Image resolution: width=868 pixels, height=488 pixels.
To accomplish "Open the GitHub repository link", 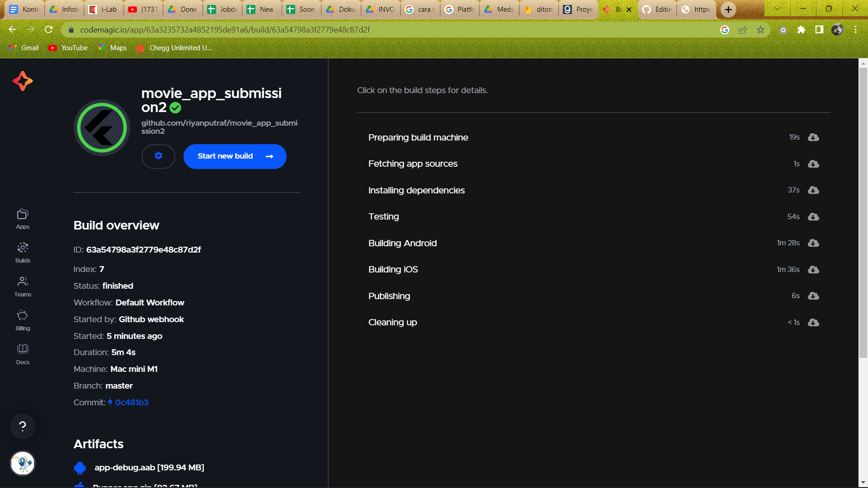I will (219, 127).
